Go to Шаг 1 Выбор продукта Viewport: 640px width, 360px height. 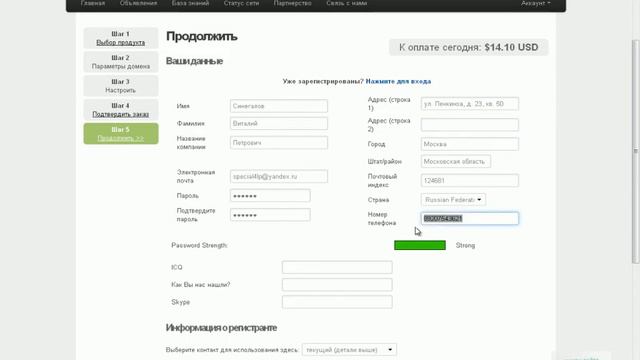pyautogui.click(x=121, y=38)
